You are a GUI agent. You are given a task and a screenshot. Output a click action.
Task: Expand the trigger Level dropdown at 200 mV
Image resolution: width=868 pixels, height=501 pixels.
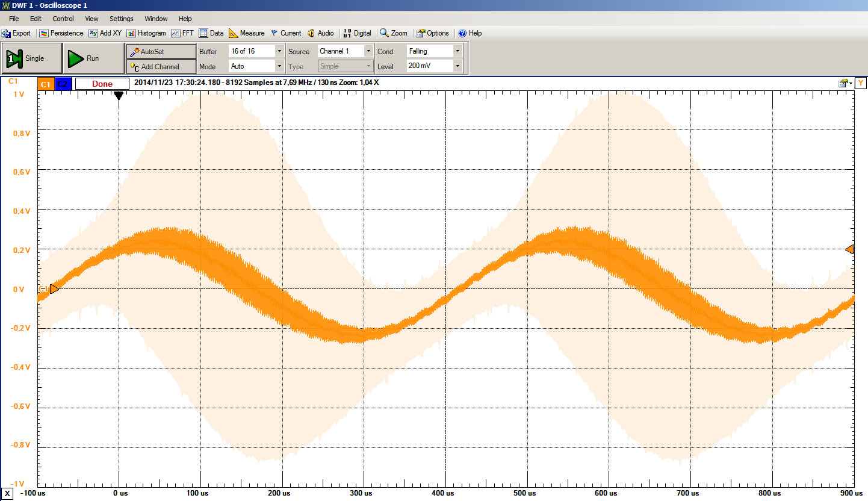[x=457, y=66]
